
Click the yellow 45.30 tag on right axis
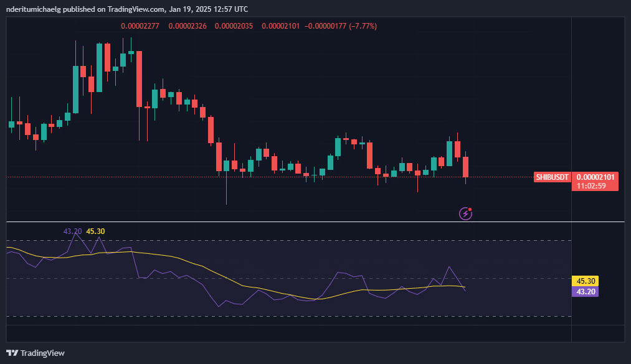[x=586, y=281]
